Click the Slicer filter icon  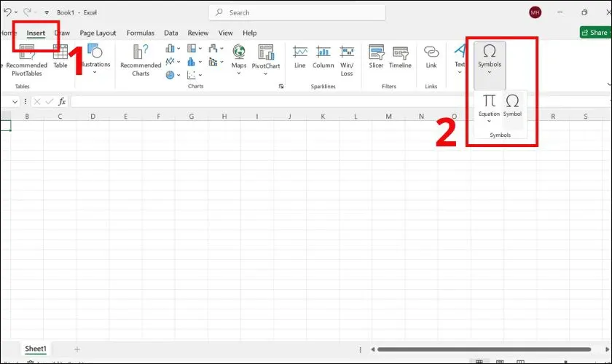coord(376,56)
